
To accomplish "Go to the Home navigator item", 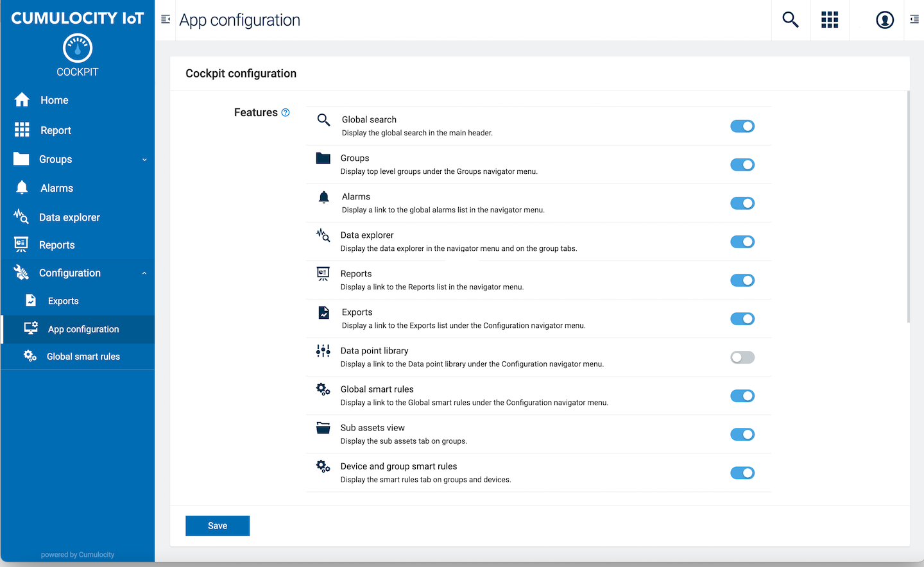I will [x=54, y=100].
